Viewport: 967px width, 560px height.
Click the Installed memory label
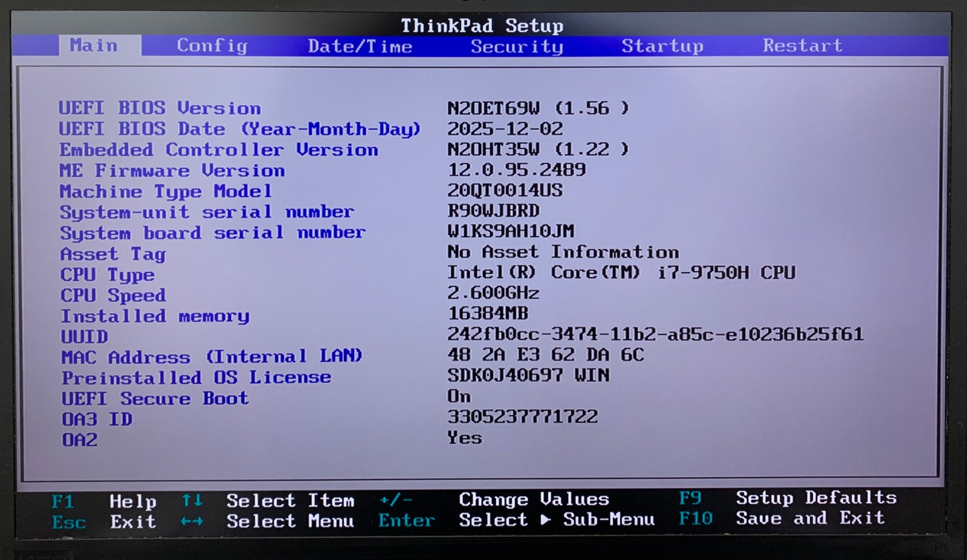(155, 317)
